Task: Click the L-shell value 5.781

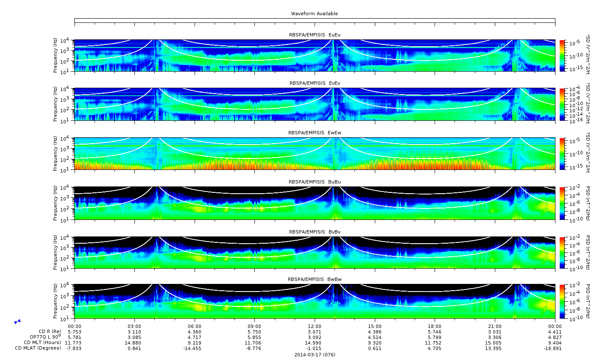Action: [75, 337]
